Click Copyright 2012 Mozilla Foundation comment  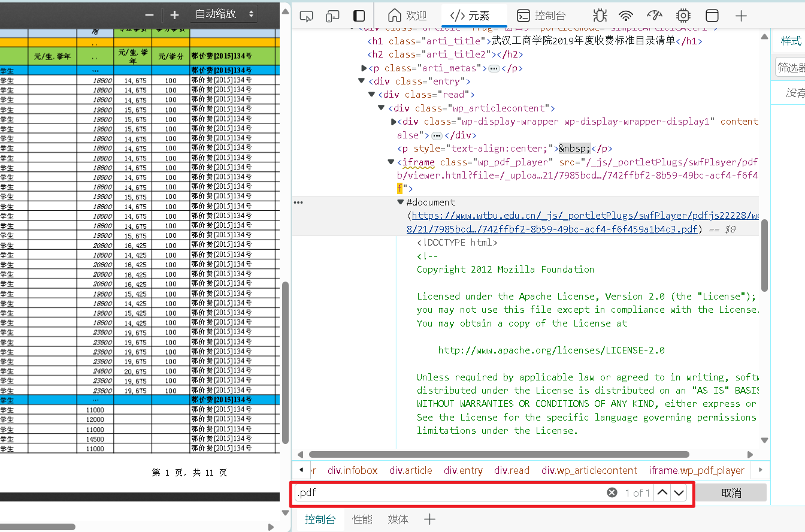click(506, 270)
